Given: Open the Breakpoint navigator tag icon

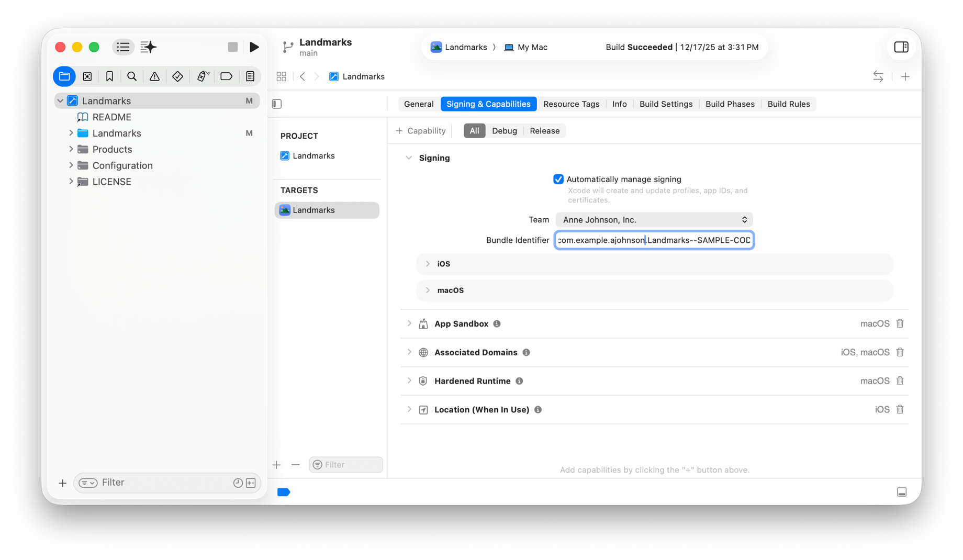Looking at the screenshot, I should pos(227,76).
